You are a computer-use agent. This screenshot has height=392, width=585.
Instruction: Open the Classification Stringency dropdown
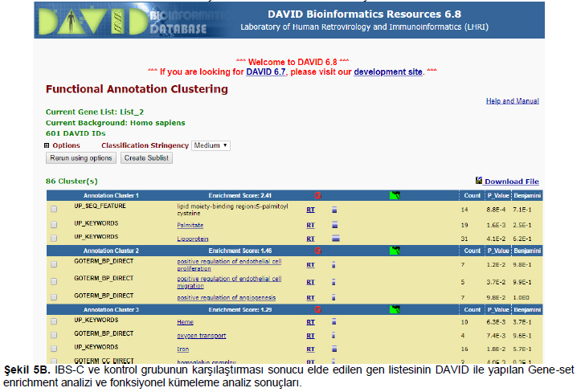211,145
